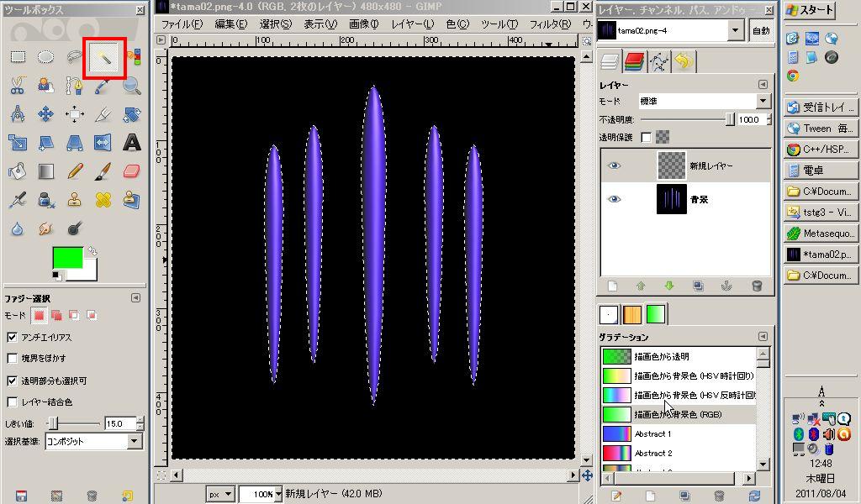
Task: Select the Clone stamp tool
Action: (x=74, y=200)
